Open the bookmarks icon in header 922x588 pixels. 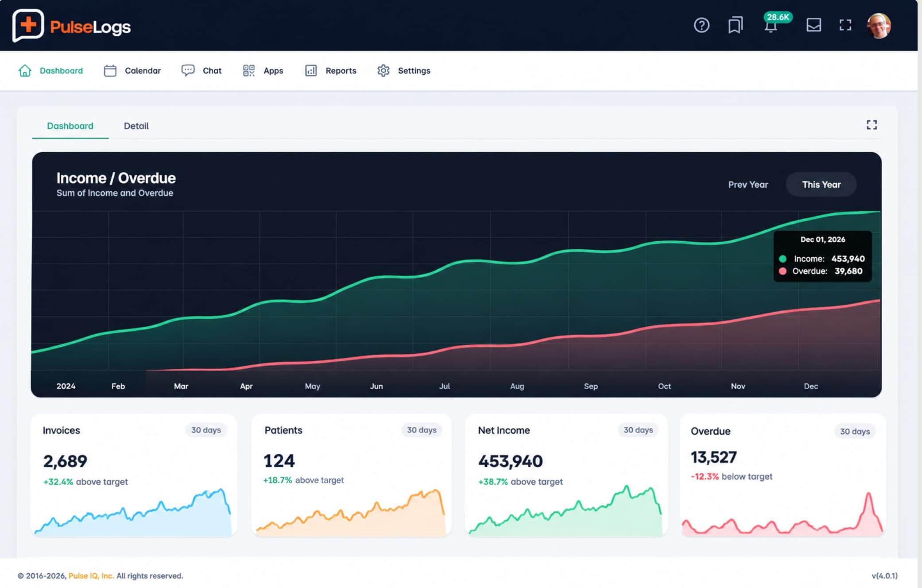[736, 25]
